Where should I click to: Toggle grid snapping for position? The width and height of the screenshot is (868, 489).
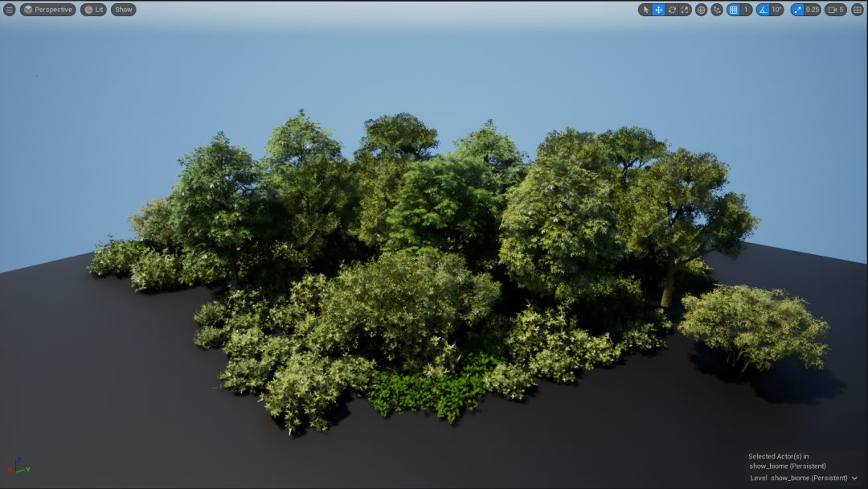point(734,10)
